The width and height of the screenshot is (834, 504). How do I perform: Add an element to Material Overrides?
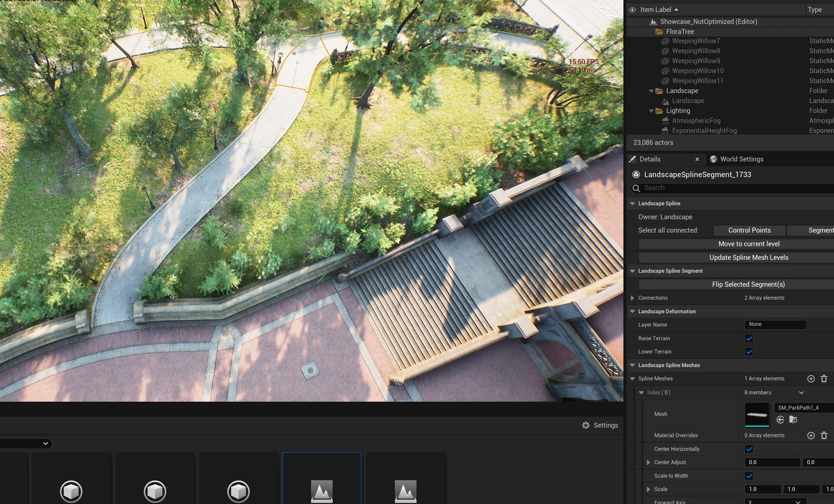coord(811,436)
